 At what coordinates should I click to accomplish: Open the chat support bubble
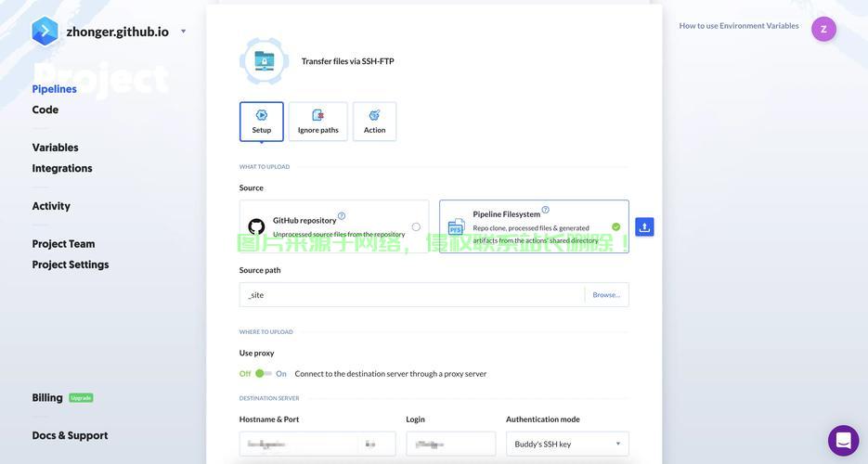click(x=843, y=441)
